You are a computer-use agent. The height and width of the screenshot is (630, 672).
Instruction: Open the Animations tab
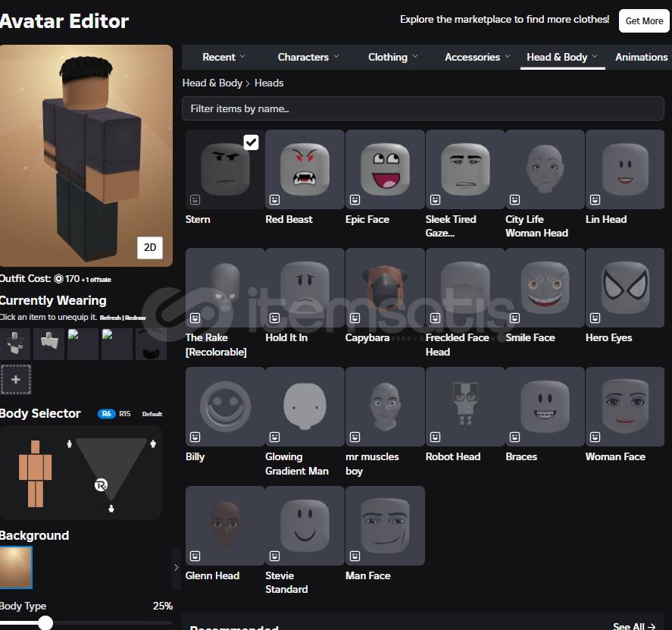(x=642, y=57)
